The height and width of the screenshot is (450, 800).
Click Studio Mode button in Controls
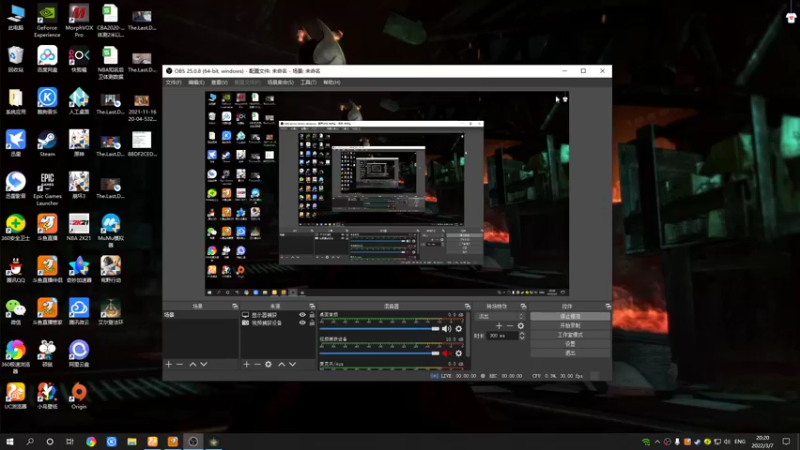(570, 335)
